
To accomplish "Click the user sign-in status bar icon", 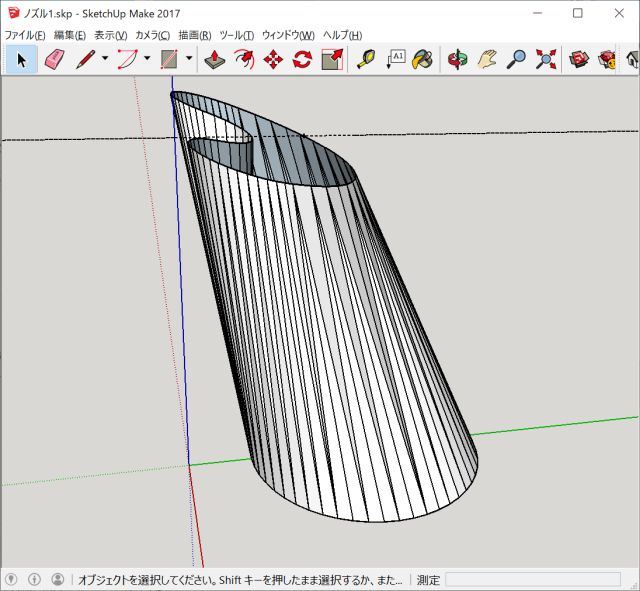I will point(57,579).
